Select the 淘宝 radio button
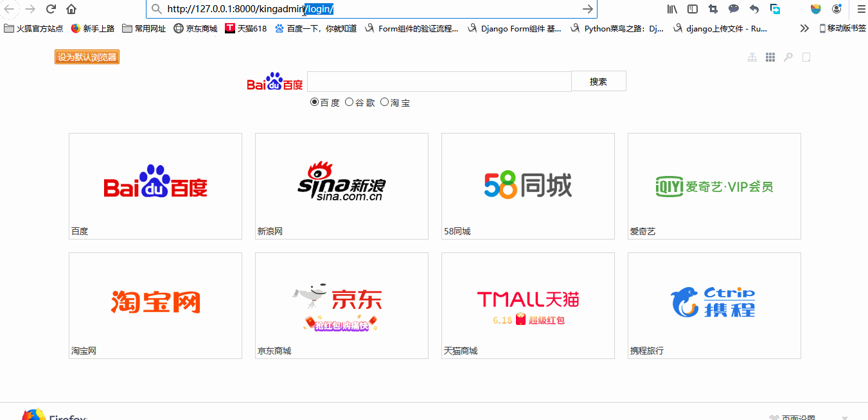The width and height of the screenshot is (868, 420). (384, 102)
